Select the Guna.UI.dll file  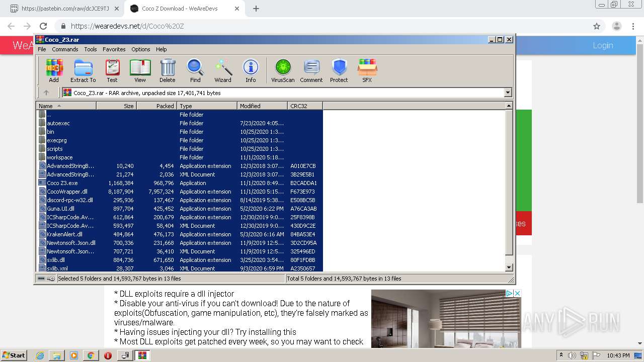click(180, 209)
